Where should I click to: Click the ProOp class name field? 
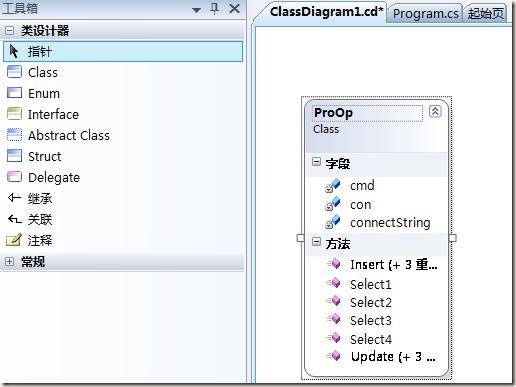tap(367, 113)
